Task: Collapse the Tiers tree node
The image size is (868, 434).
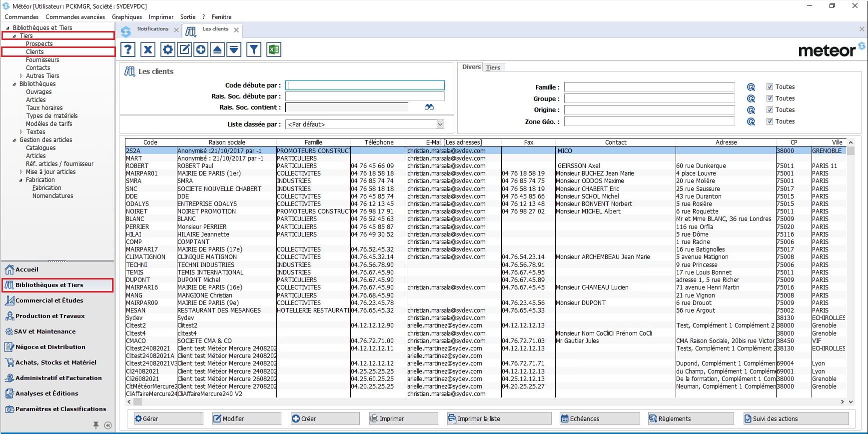Action: 14,36
